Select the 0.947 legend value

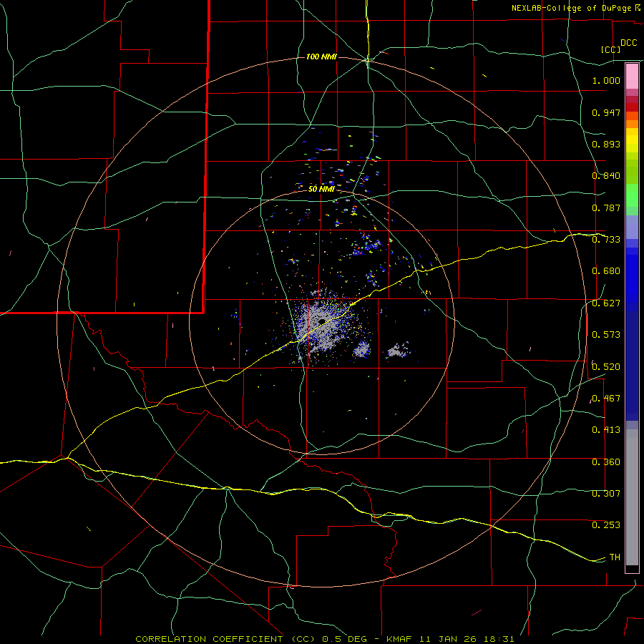(606, 112)
